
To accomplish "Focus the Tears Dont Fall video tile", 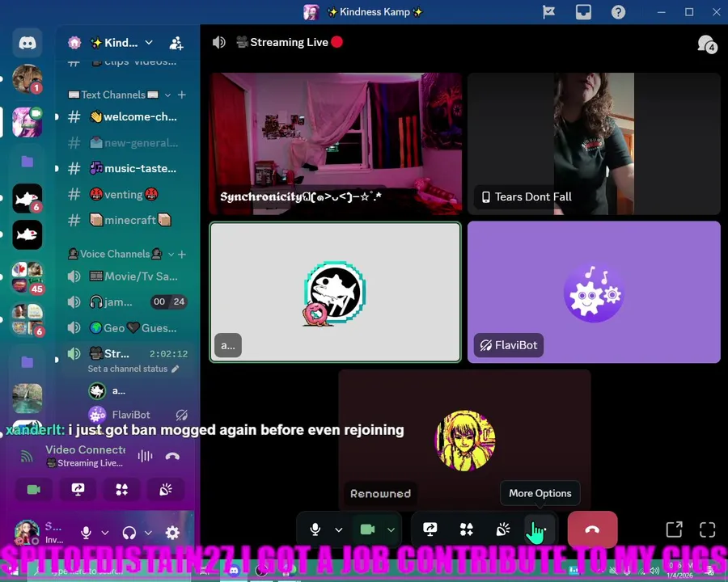I will pos(594,143).
